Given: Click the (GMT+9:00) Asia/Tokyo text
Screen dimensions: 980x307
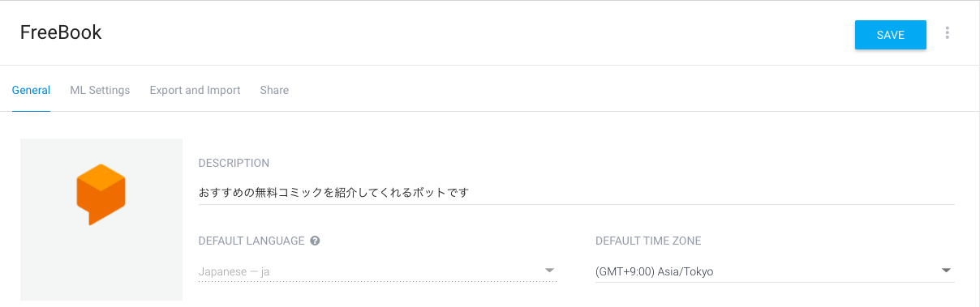Looking at the screenshot, I should pos(655,271).
